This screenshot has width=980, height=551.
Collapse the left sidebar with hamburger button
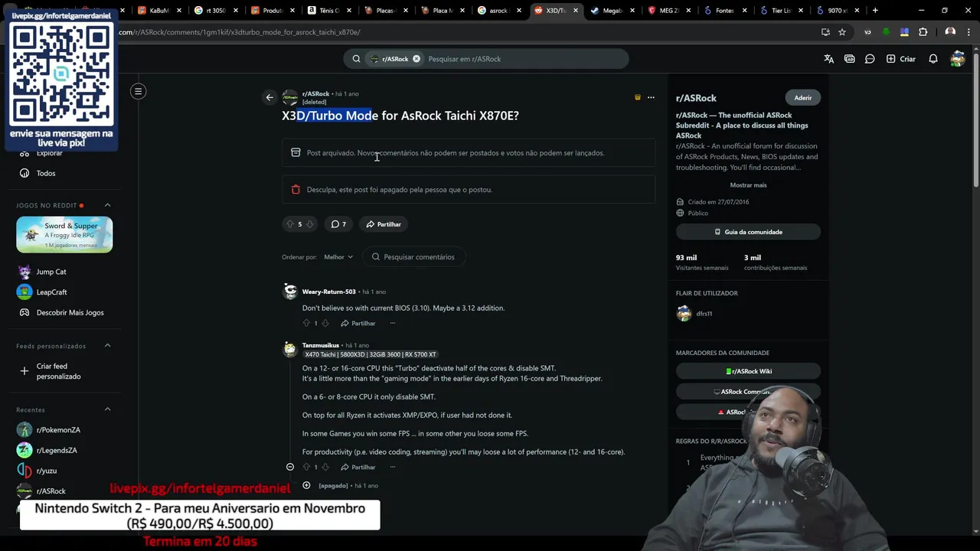tap(138, 92)
